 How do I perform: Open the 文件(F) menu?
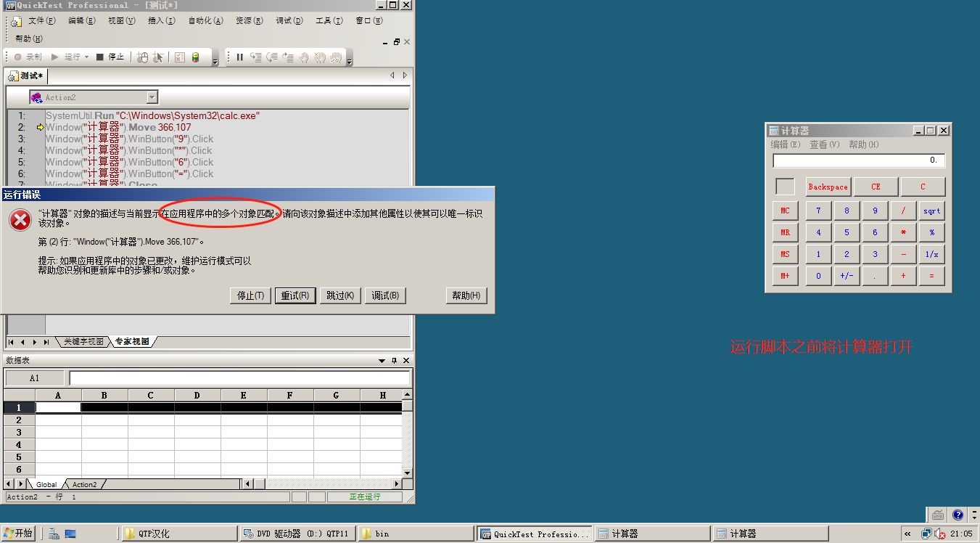point(41,21)
